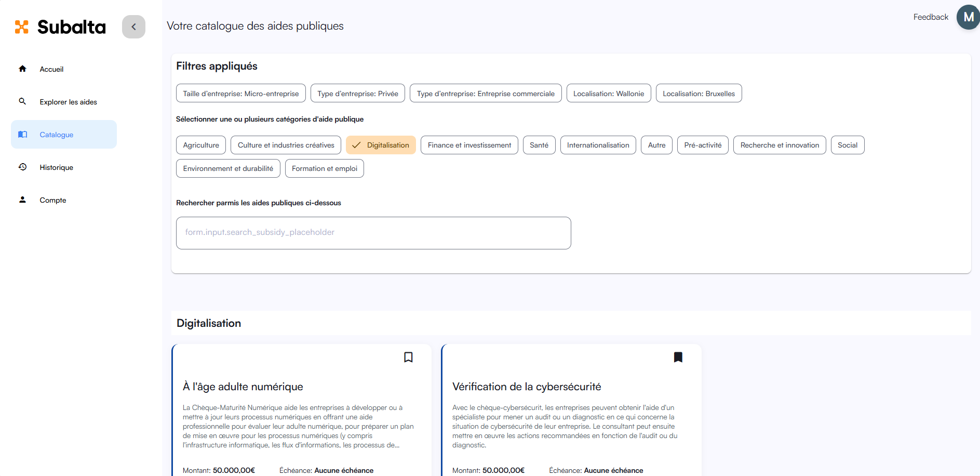Open the Vérification de la cybersécurité card title
The width and height of the screenshot is (980, 476).
pyautogui.click(x=526, y=387)
